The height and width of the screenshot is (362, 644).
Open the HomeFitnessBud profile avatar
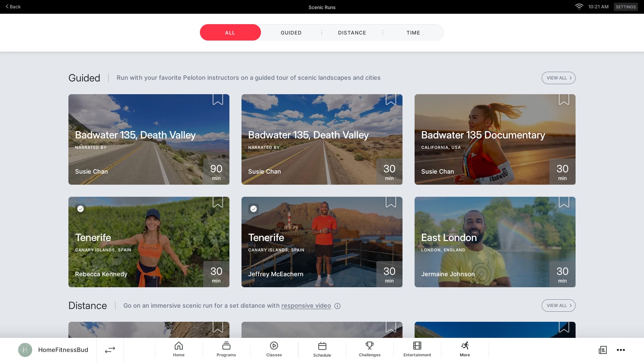[x=25, y=350]
